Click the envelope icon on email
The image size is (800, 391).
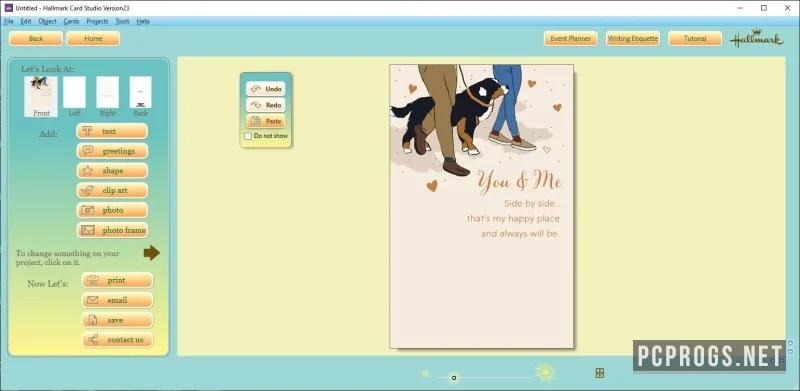point(92,300)
